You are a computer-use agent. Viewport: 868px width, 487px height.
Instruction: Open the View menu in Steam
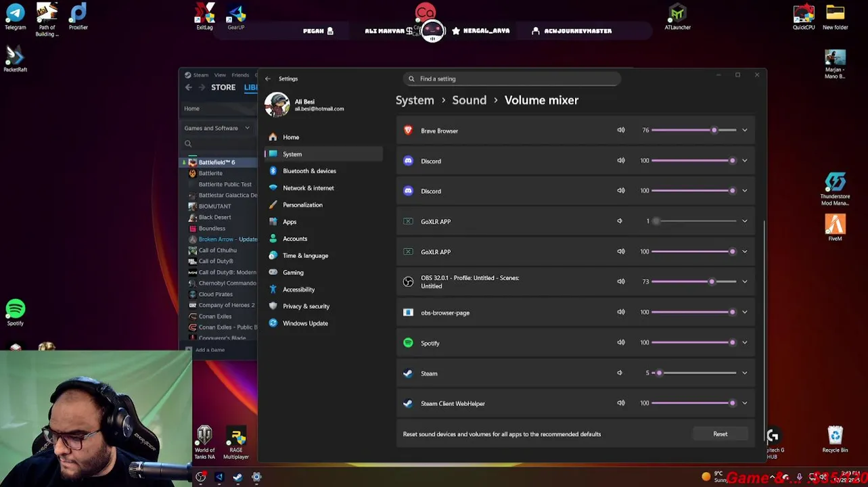(220, 75)
